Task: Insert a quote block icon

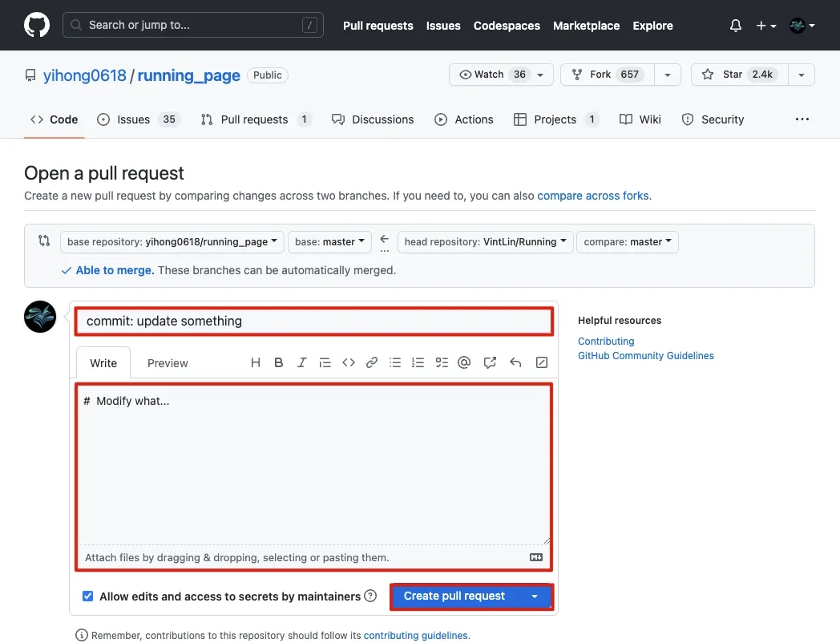Action: 325,362
